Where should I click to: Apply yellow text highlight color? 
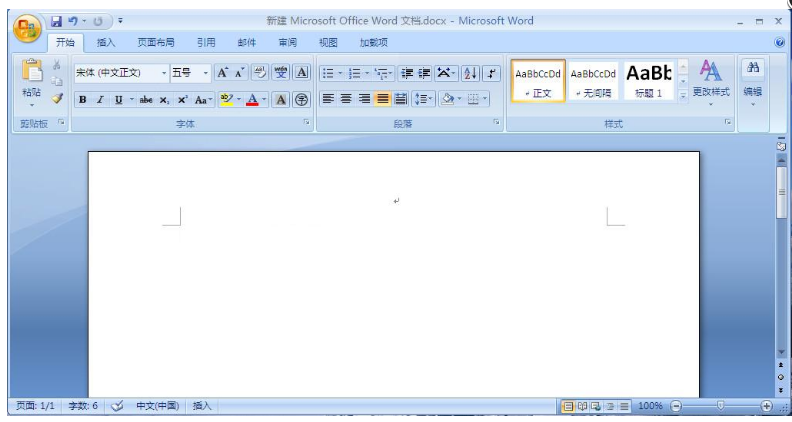[x=226, y=100]
